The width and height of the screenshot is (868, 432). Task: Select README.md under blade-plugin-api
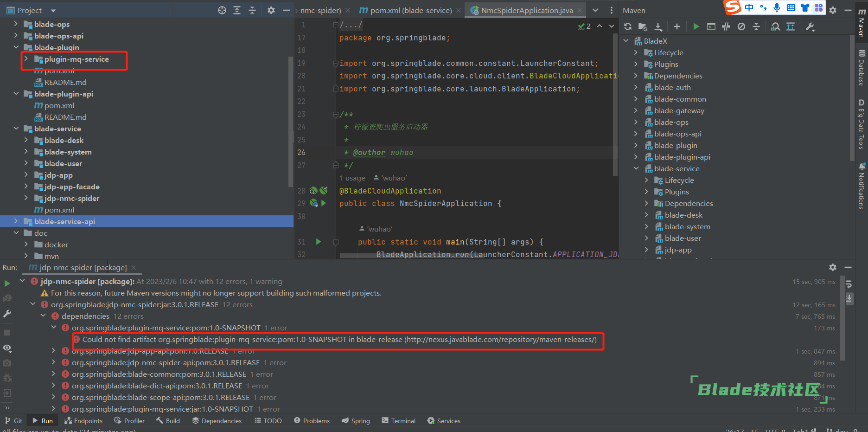(65, 117)
